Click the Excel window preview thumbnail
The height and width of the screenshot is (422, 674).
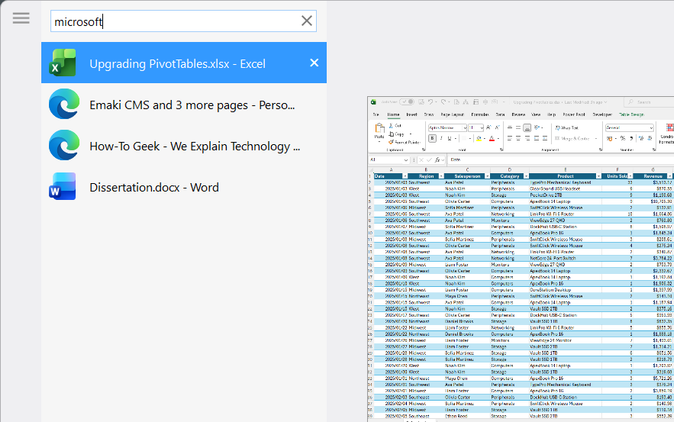[x=521, y=259]
